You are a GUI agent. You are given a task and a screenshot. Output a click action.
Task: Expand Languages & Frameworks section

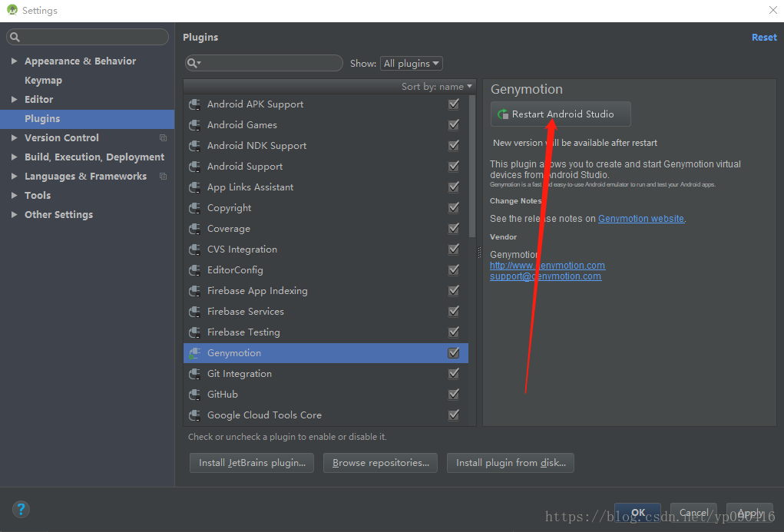[14, 176]
